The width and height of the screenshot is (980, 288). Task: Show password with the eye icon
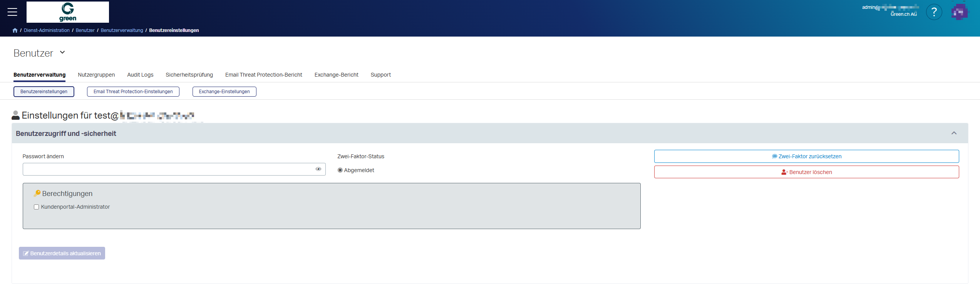(x=318, y=169)
